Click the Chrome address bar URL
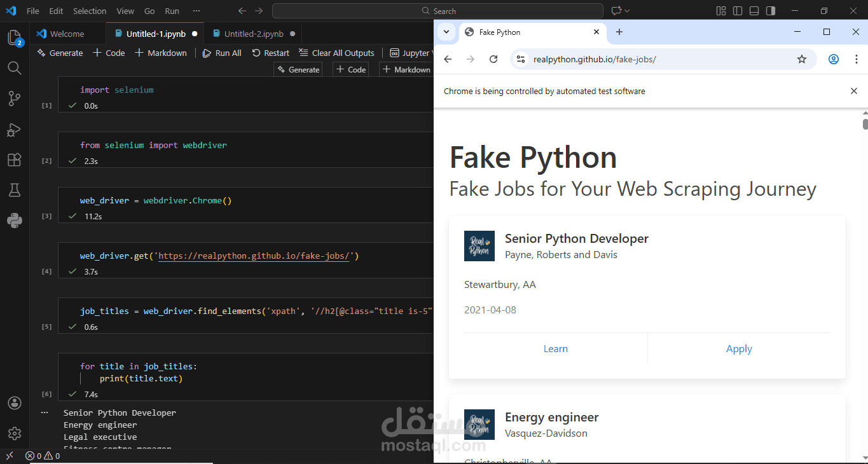 (x=595, y=59)
